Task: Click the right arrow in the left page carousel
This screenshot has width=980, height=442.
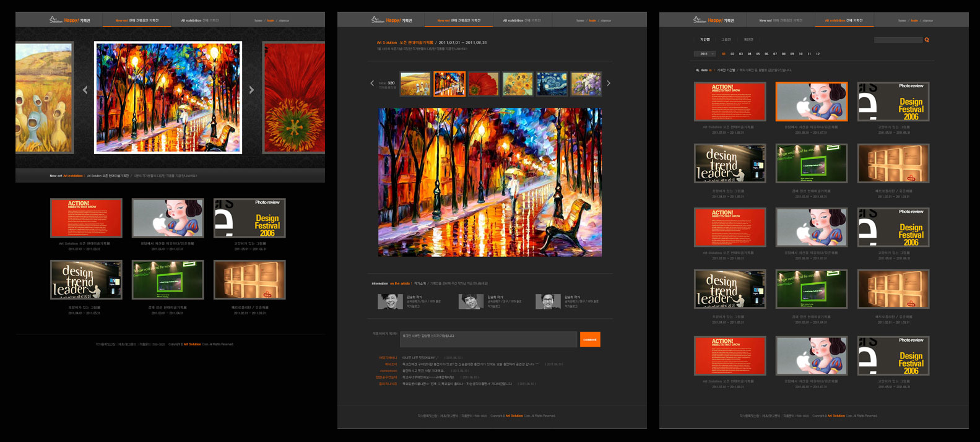Action: point(251,90)
